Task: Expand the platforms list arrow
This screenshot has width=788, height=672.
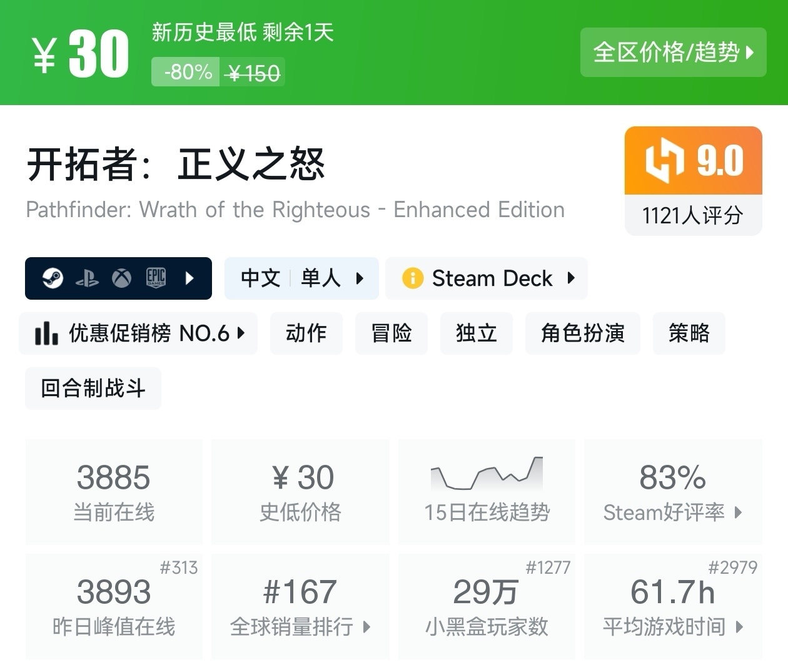Action: coord(190,278)
